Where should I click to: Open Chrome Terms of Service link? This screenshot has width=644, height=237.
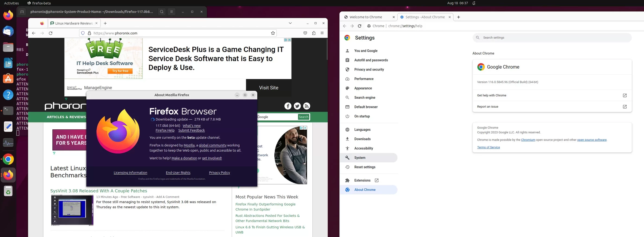click(488, 147)
